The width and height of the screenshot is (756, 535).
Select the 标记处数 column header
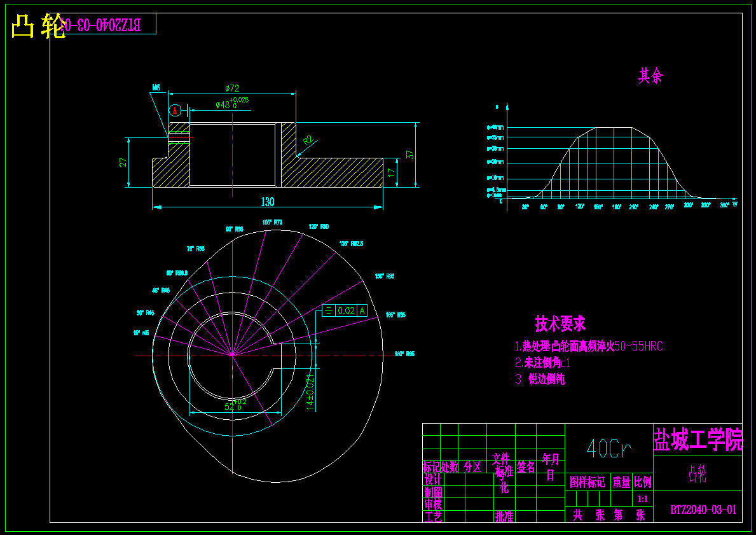coord(441,467)
